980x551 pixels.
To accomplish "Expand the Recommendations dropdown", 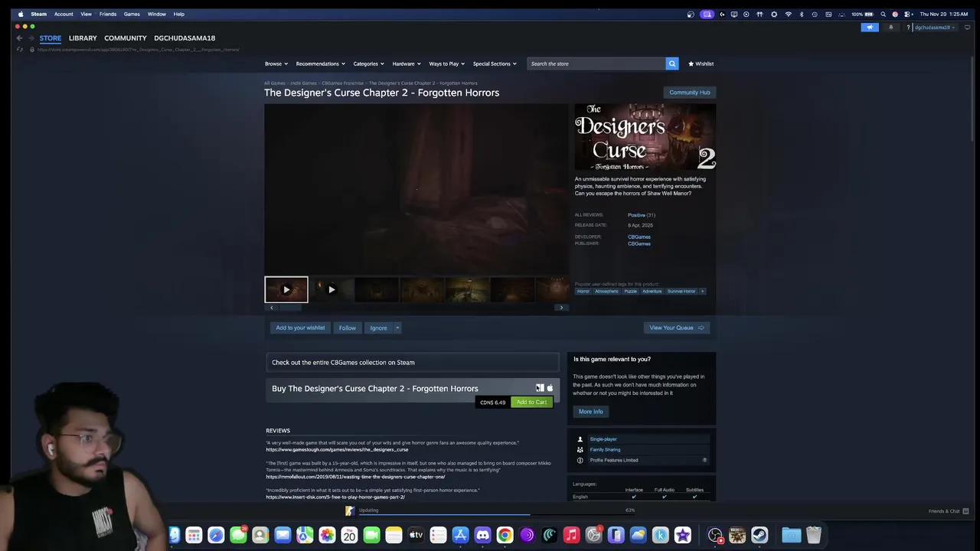I will (x=321, y=64).
